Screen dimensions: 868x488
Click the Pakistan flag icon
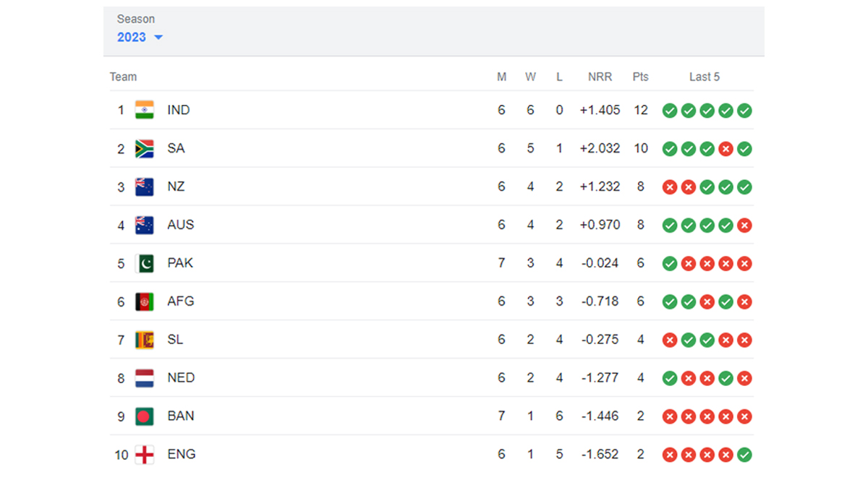click(x=145, y=263)
